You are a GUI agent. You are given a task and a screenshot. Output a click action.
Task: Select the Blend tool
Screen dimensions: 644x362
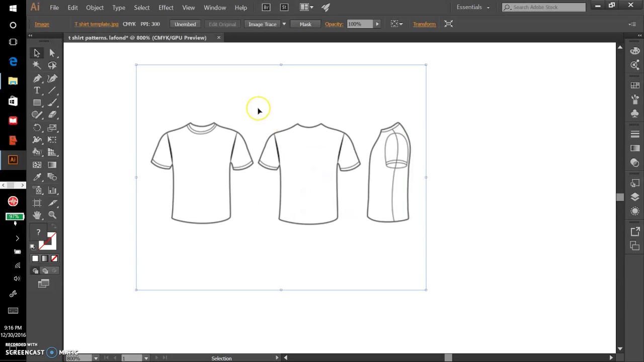click(52, 177)
